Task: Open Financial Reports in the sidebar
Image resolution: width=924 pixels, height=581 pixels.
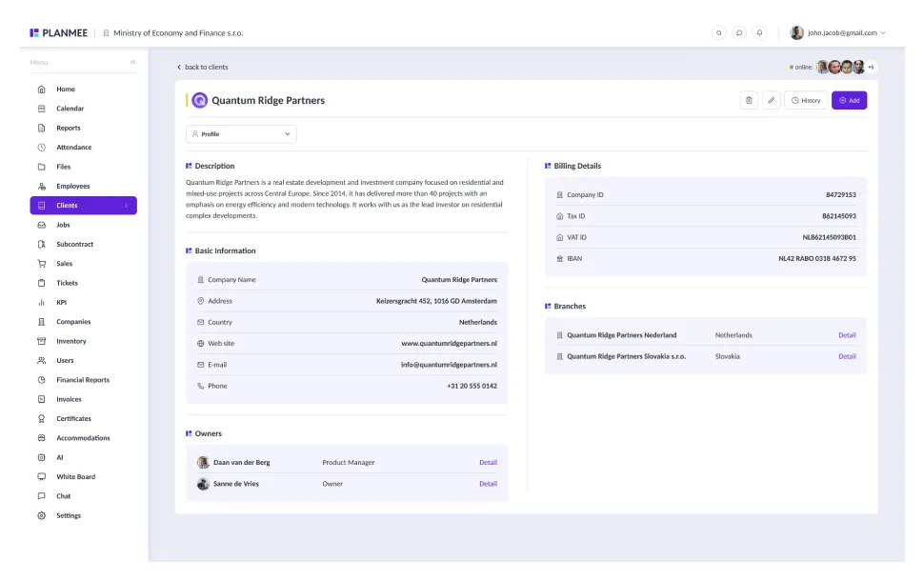Action: click(x=83, y=380)
